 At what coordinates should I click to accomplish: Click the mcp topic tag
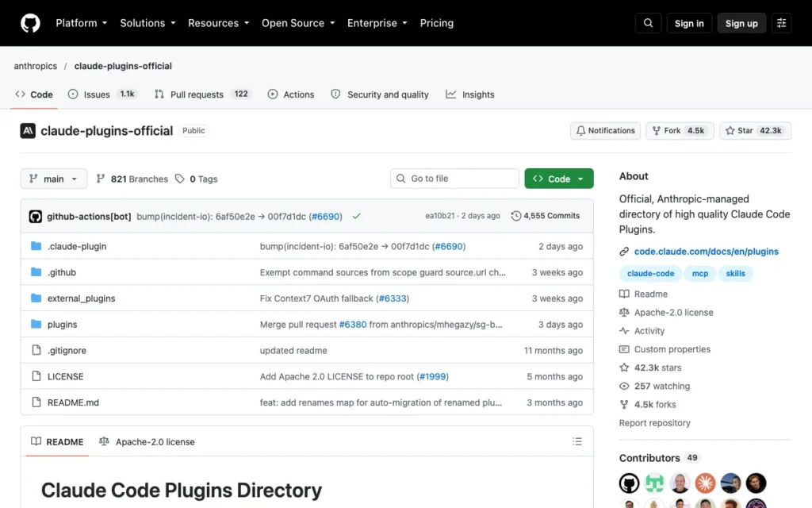click(x=699, y=274)
